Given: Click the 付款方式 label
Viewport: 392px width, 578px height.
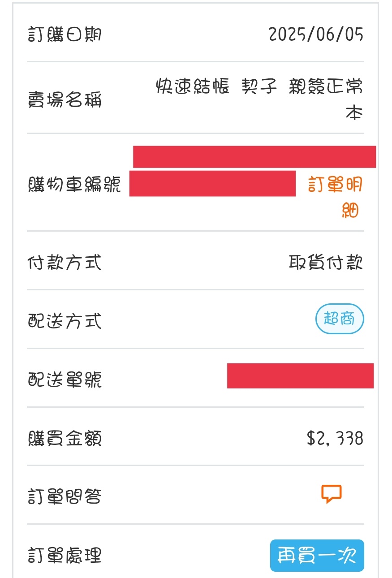Looking at the screenshot, I should click(65, 263).
